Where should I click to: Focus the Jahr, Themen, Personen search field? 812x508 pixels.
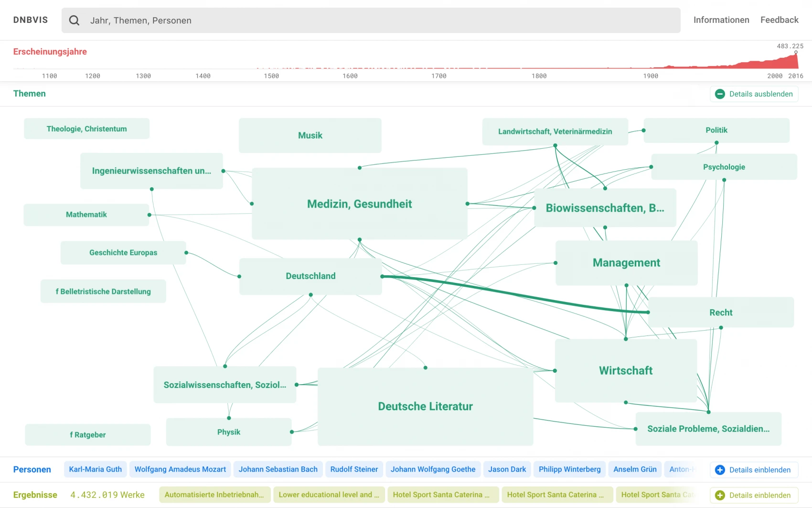tap(371, 20)
